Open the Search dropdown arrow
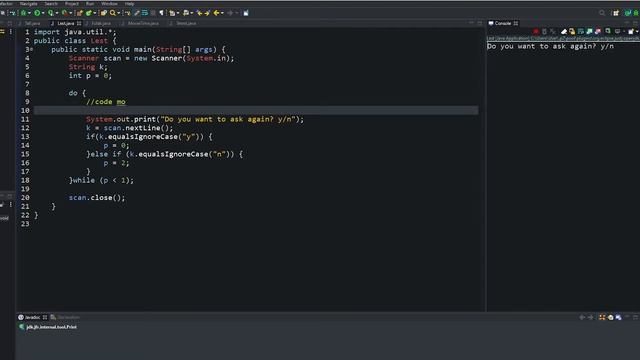This screenshot has height=360, width=640. click(x=119, y=13)
